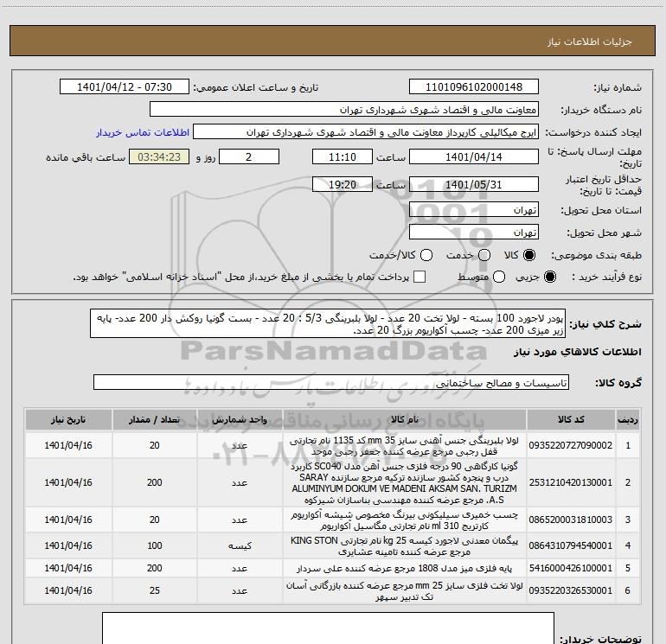The height and width of the screenshot is (644, 666).
Task: Click product code 0864310794540001
Action: 571,545
